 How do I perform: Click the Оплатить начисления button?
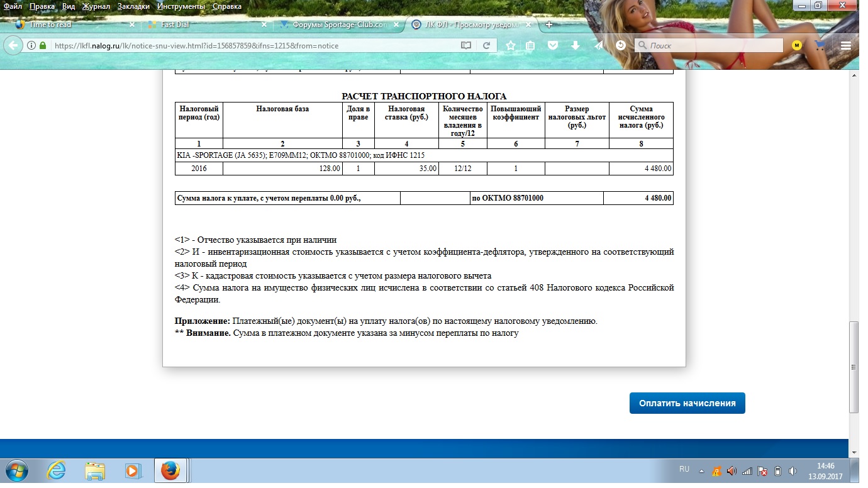coord(687,404)
